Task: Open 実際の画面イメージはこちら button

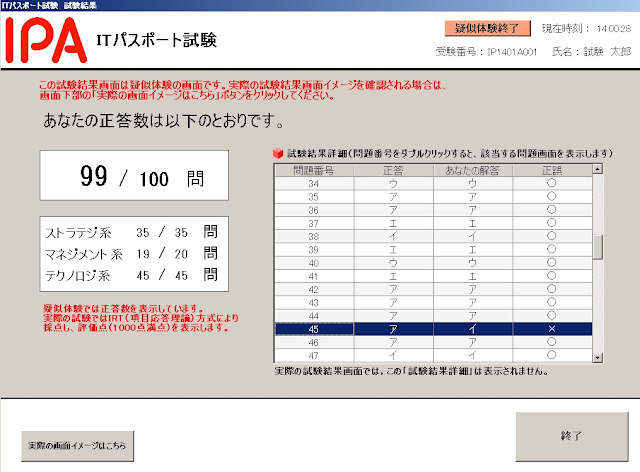Action: (77, 446)
